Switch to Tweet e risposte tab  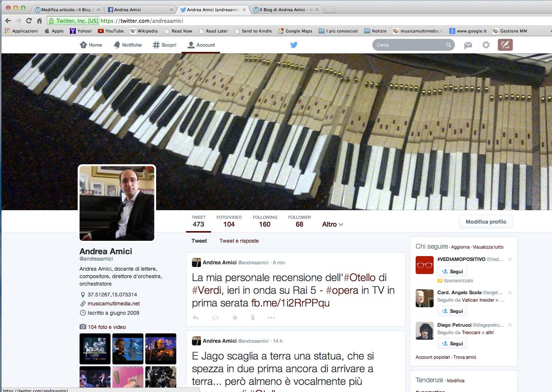pyautogui.click(x=239, y=241)
